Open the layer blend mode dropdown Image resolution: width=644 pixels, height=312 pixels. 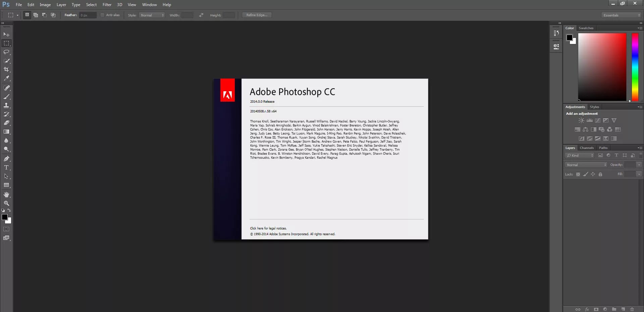click(x=586, y=165)
